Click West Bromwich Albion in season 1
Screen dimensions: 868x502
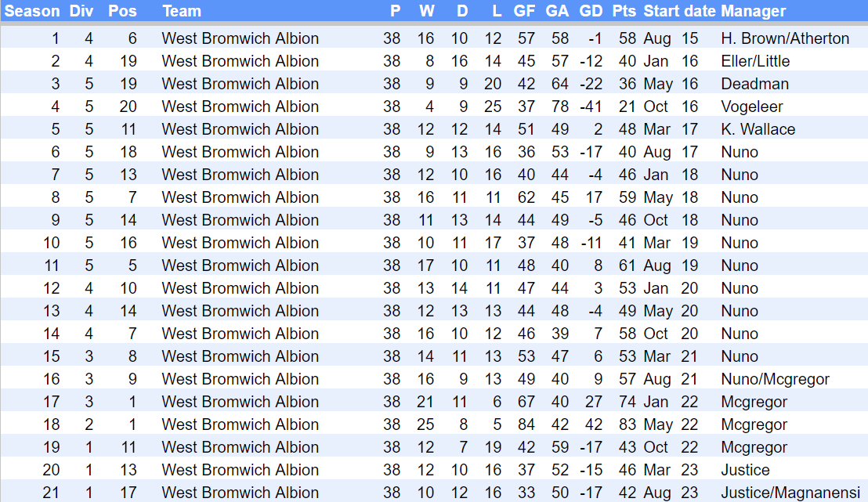click(240, 38)
